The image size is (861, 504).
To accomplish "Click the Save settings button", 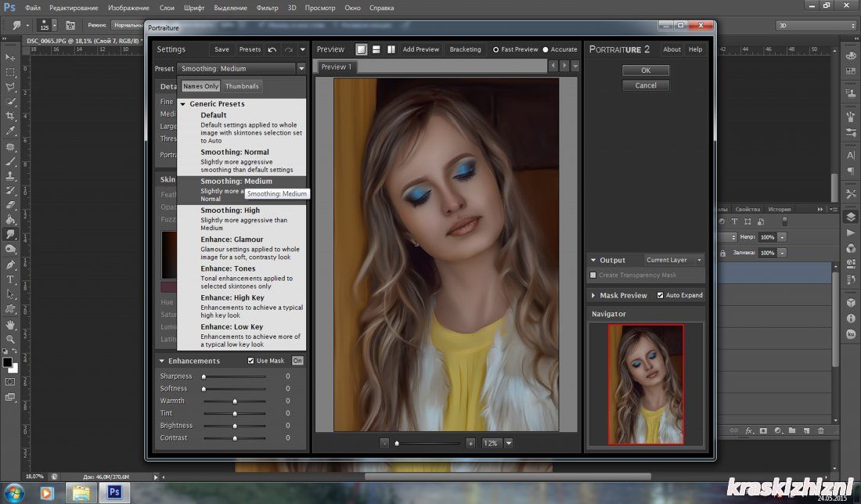I will coord(222,49).
